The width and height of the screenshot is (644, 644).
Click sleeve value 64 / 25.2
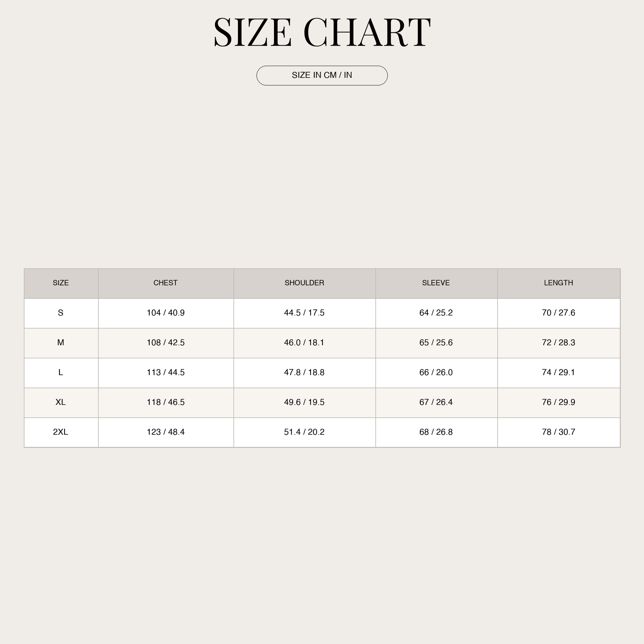(436, 313)
